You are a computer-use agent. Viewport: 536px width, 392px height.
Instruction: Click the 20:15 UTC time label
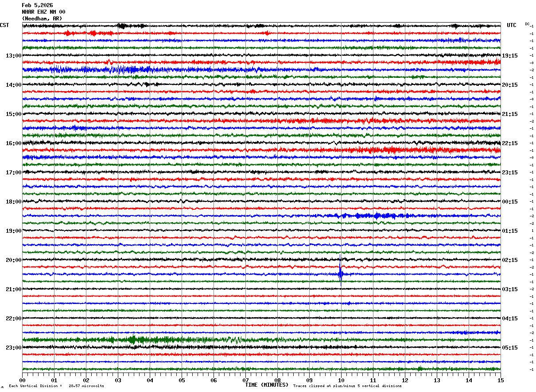pos(509,85)
